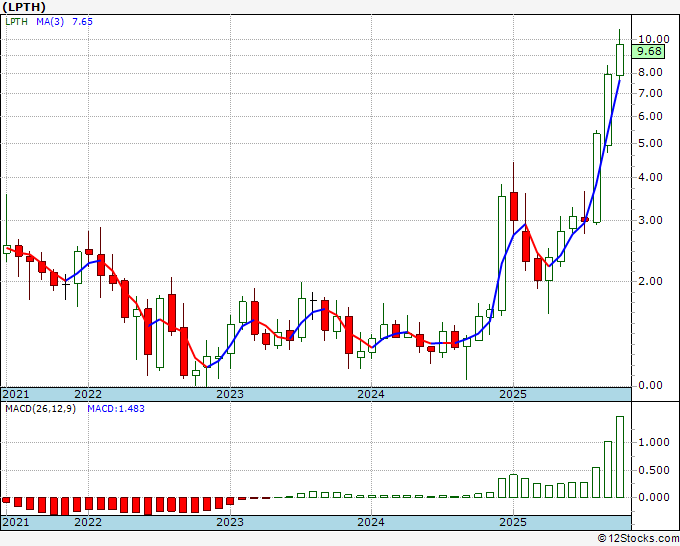The width and height of the screenshot is (680, 546).
Task: Click the 7.00 price axis label
Action: point(651,93)
